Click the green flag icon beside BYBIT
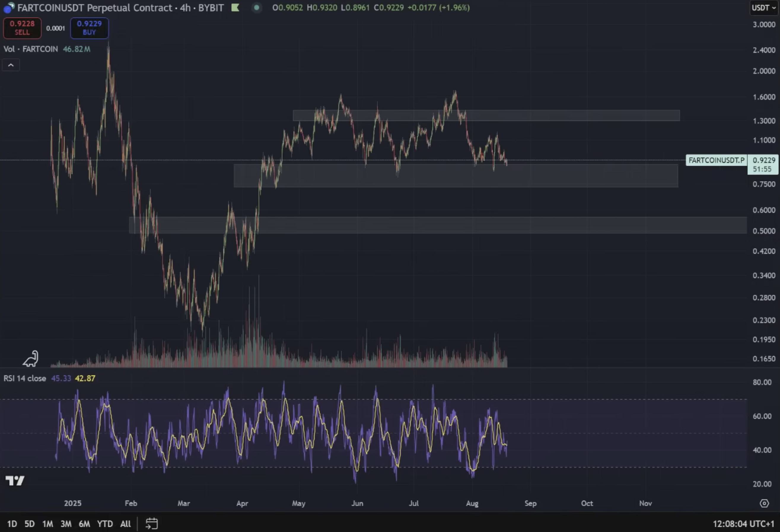The image size is (780, 532). 235,7
